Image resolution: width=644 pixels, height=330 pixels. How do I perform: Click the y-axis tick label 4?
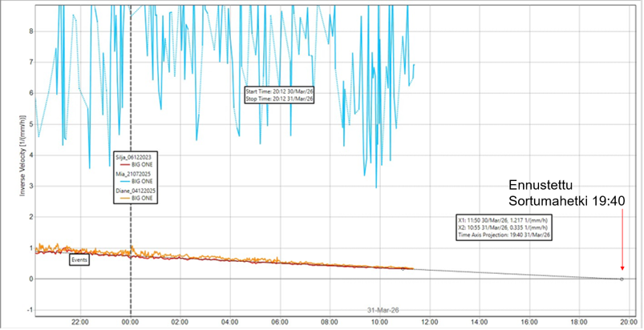[x=30, y=155]
